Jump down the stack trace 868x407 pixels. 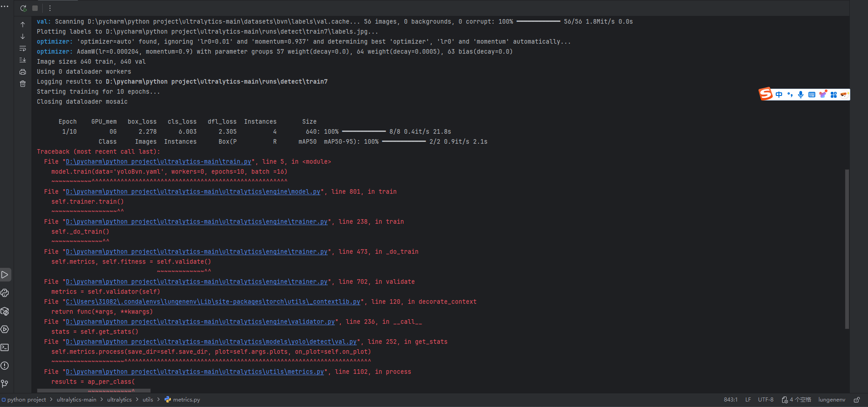coord(23,36)
